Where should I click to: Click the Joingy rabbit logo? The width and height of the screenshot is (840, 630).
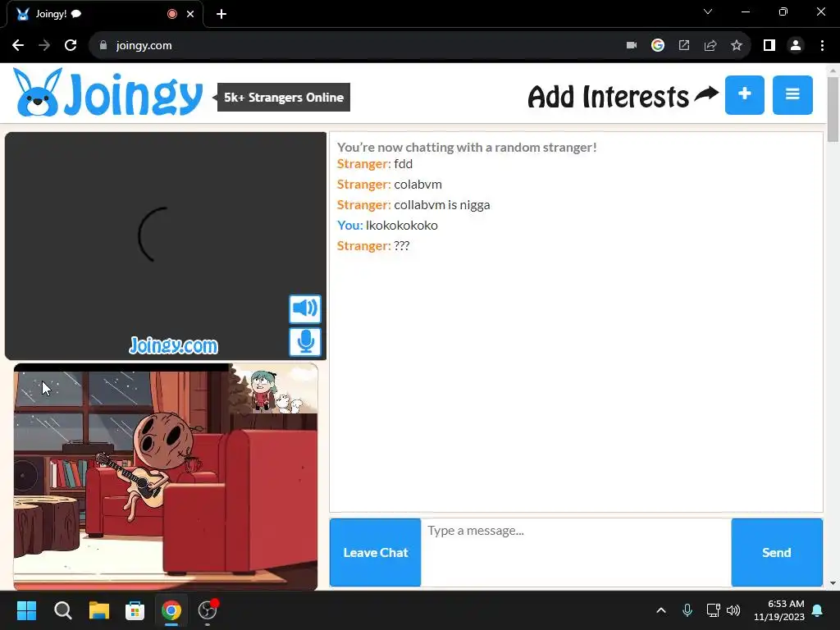(107, 93)
